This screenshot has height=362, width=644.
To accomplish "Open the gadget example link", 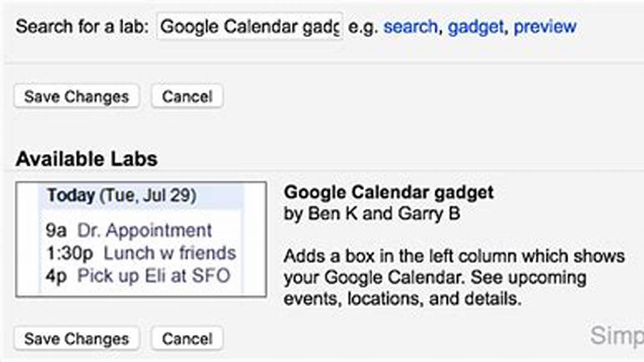I will pos(475,27).
